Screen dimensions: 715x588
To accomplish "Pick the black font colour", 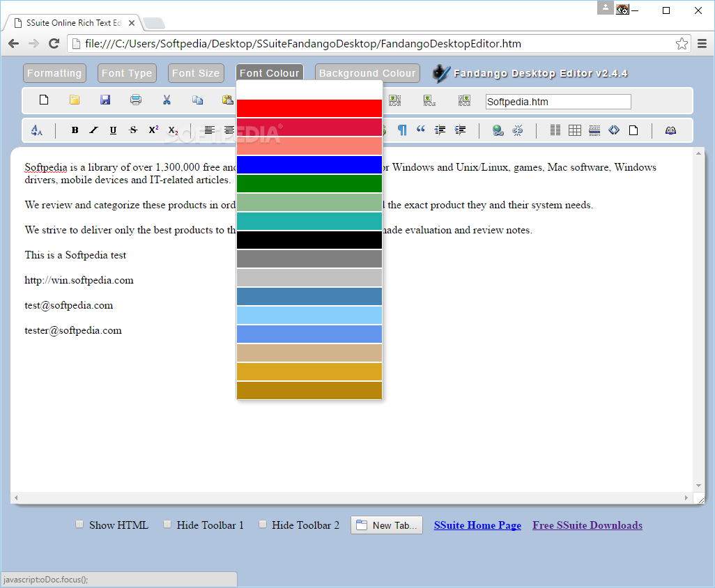I will point(309,240).
